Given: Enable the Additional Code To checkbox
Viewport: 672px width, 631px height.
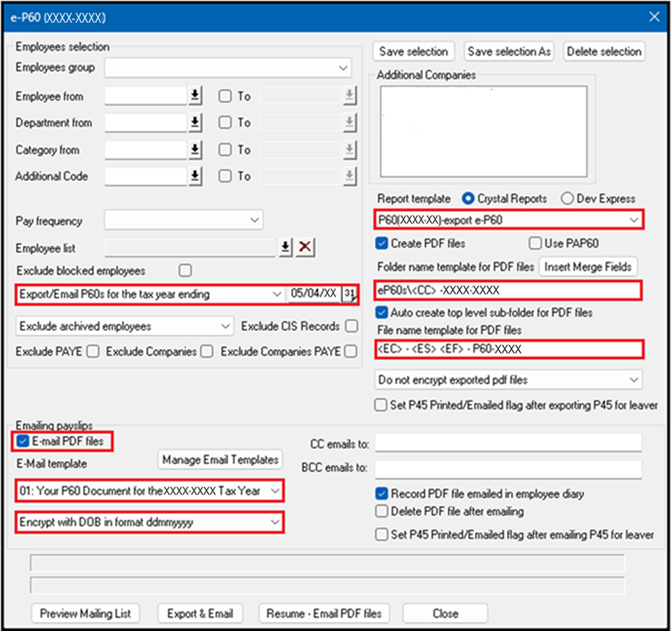Looking at the screenshot, I should pos(224,176).
